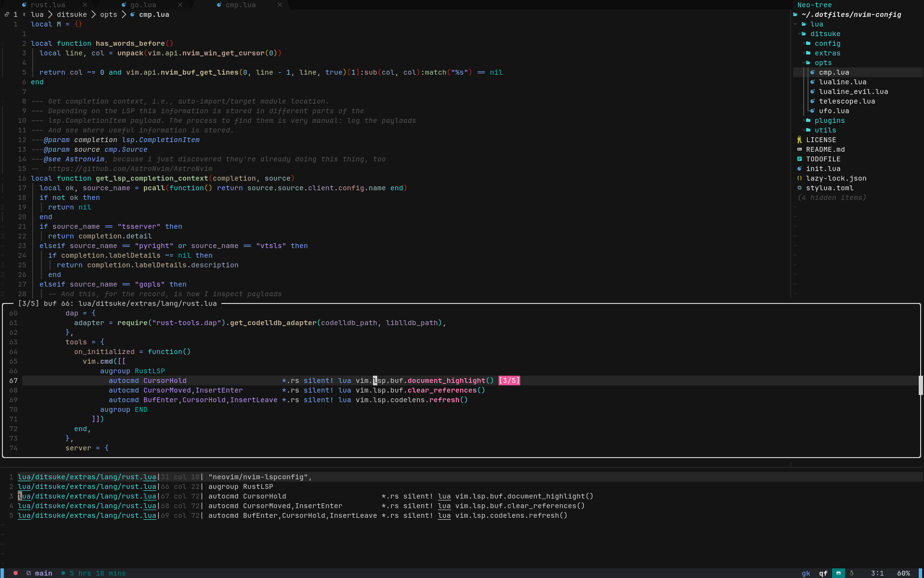Viewport: 924px width, 578px height.
Task: Click the opts open-folder icon
Action: click(808, 63)
